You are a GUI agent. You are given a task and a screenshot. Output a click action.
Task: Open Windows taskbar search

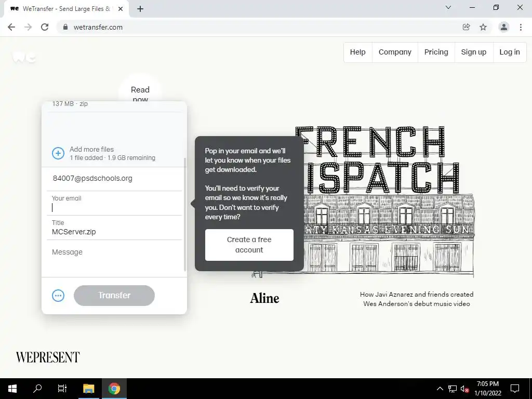[37, 389]
